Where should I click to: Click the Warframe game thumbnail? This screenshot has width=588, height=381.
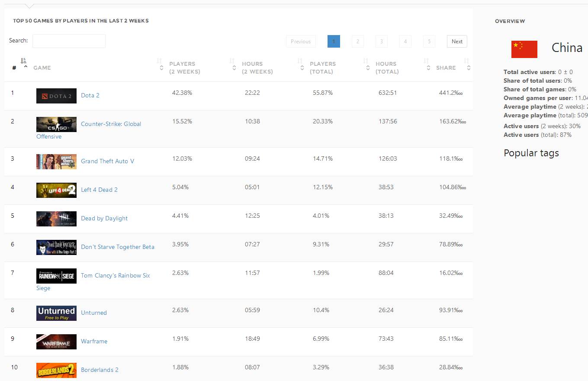56,342
